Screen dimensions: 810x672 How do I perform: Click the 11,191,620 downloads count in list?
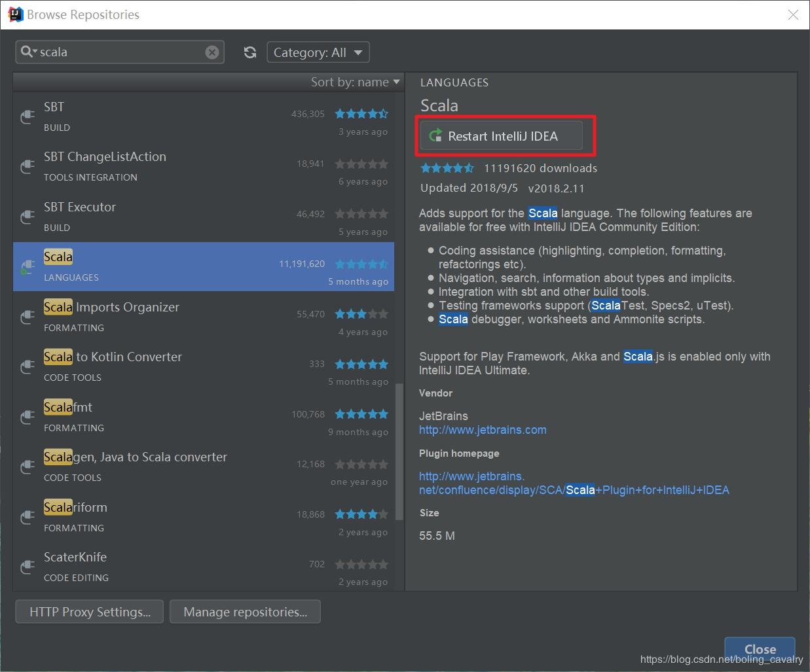(x=302, y=264)
